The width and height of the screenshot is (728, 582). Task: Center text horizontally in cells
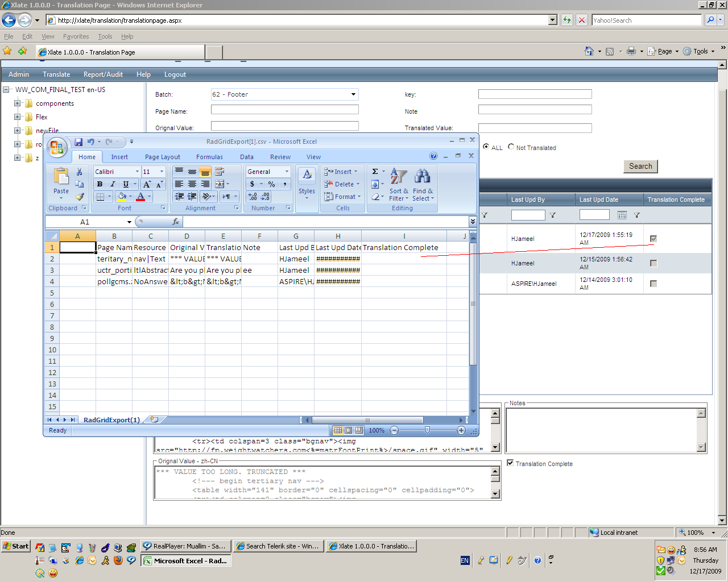[192, 184]
